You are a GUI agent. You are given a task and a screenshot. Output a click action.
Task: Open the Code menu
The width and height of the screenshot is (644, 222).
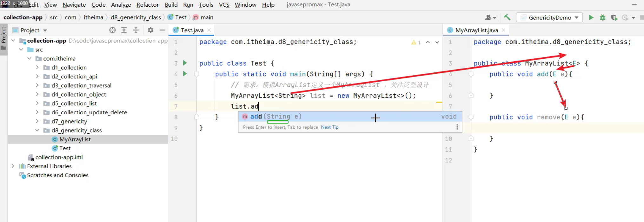(98, 5)
